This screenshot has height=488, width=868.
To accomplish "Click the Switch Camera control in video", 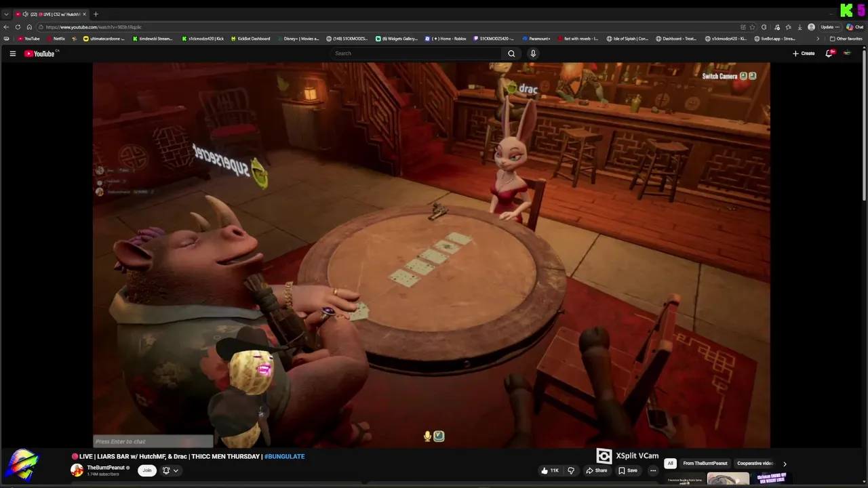I will click(728, 76).
